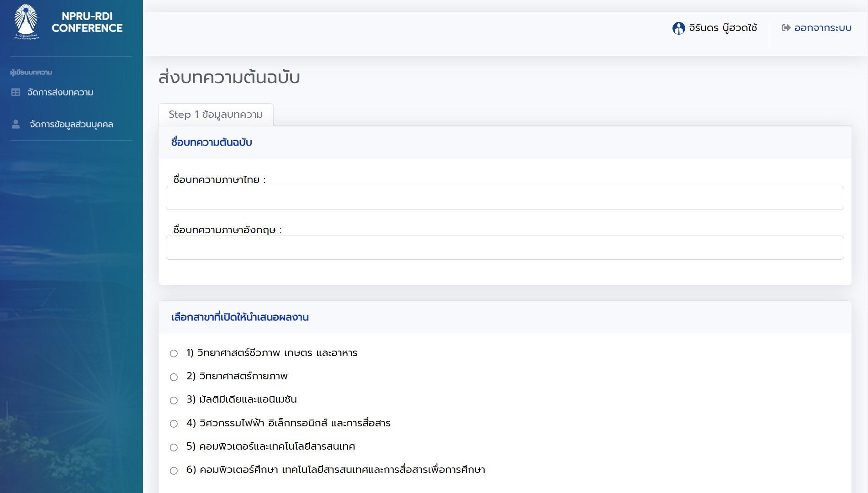Focus the Thai article title input field
The height and width of the screenshot is (493, 868).
[x=504, y=198]
